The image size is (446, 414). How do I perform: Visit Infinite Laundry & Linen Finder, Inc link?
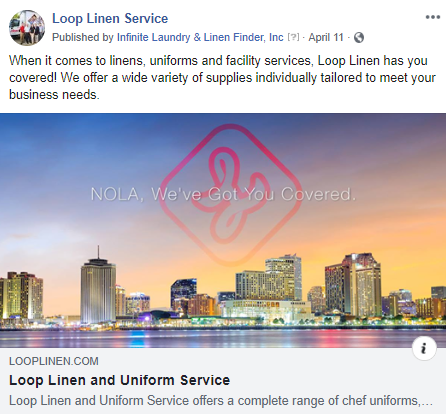[200, 37]
